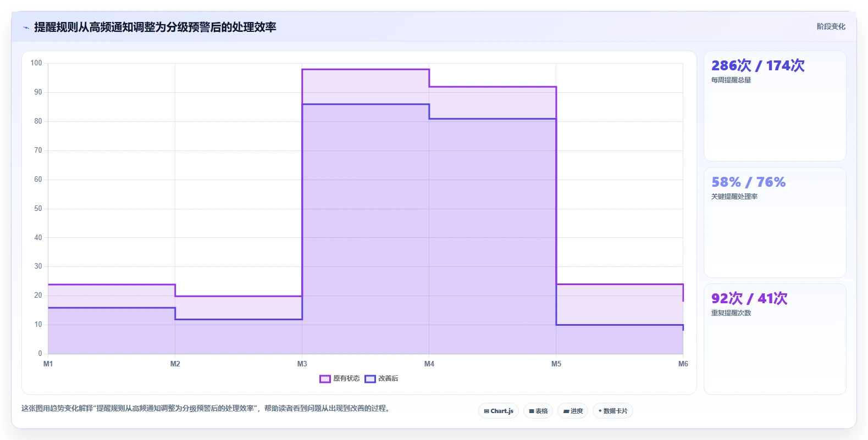Click the icon in the 数据卡片 tag
This screenshot has width=868, height=440.
600,411
